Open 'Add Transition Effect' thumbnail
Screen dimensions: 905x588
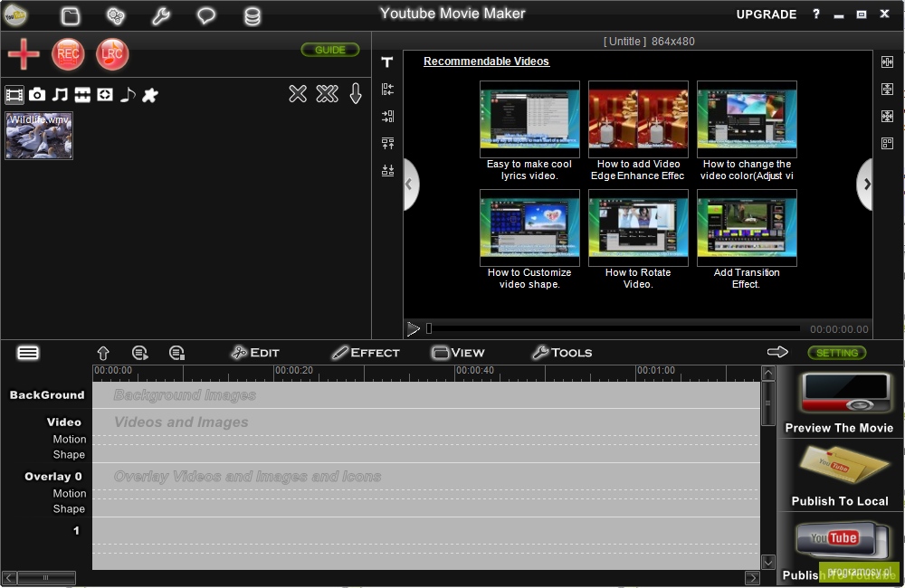click(747, 228)
